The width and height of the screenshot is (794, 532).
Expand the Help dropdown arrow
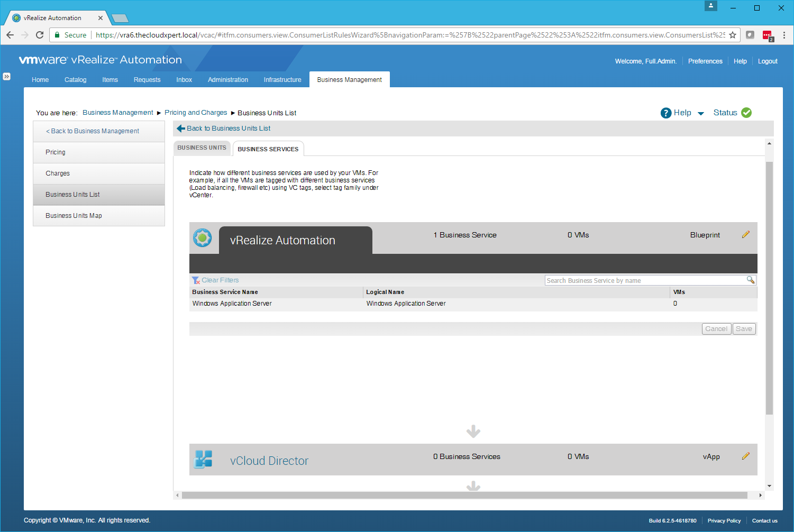tap(701, 113)
